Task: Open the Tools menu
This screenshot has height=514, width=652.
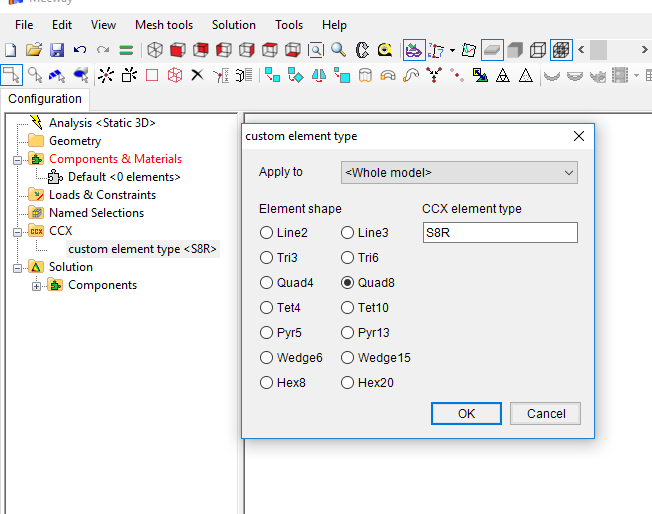Action: (289, 25)
